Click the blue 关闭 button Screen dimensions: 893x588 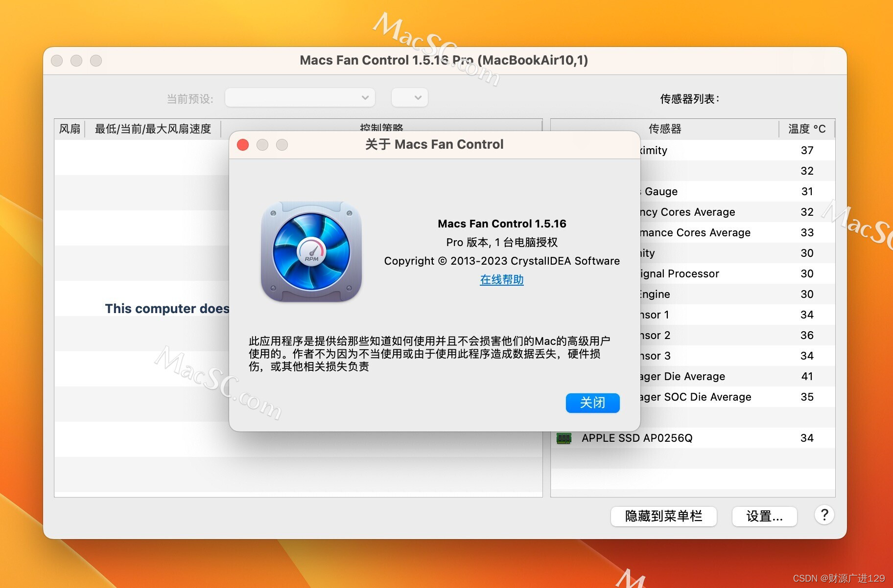[x=592, y=403]
